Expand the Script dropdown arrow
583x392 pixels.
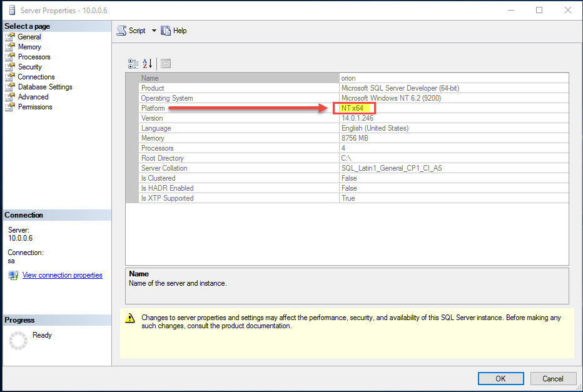point(154,31)
